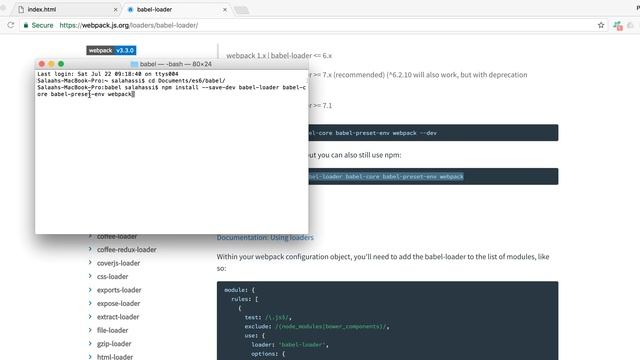The width and height of the screenshot is (640, 360).
Task: Expand the exports-loader chevron
Action: (x=90, y=289)
